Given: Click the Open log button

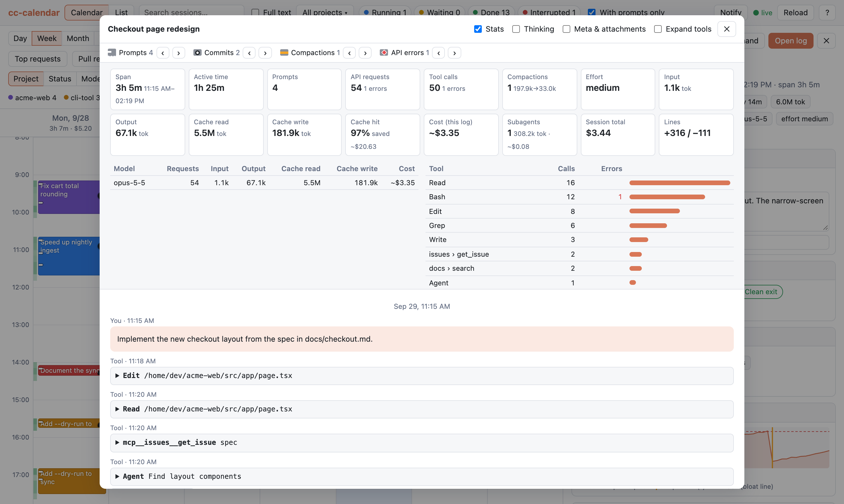Looking at the screenshot, I should 791,41.
